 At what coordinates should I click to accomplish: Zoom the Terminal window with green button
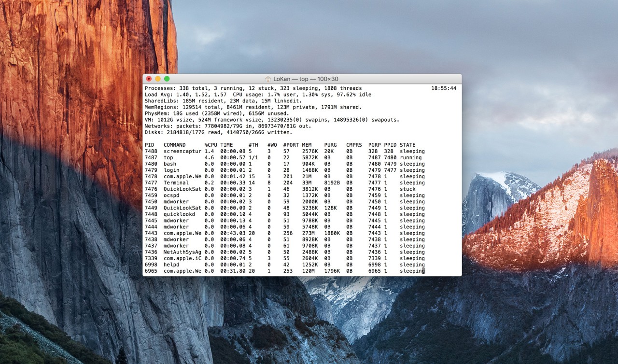[167, 79]
